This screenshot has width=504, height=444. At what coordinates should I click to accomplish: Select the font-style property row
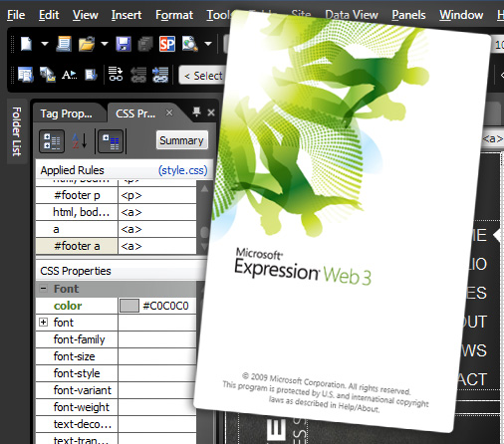[x=116, y=373]
